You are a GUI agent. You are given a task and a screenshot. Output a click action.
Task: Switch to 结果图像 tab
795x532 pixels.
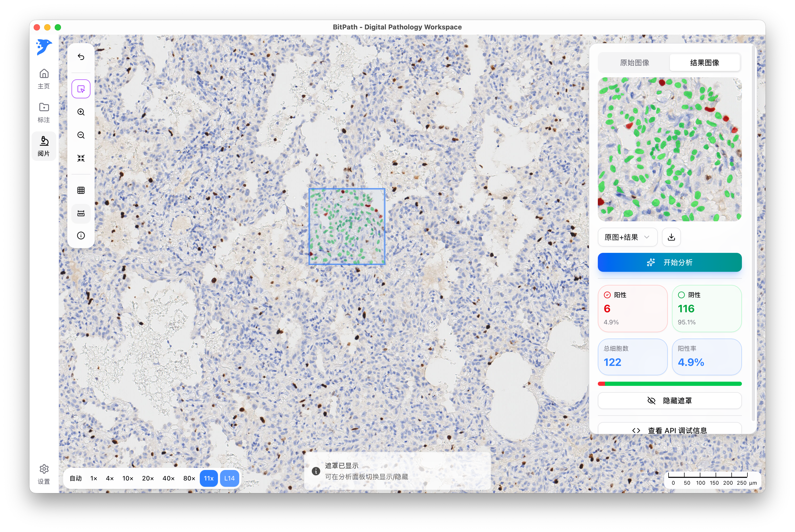pyautogui.click(x=704, y=63)
